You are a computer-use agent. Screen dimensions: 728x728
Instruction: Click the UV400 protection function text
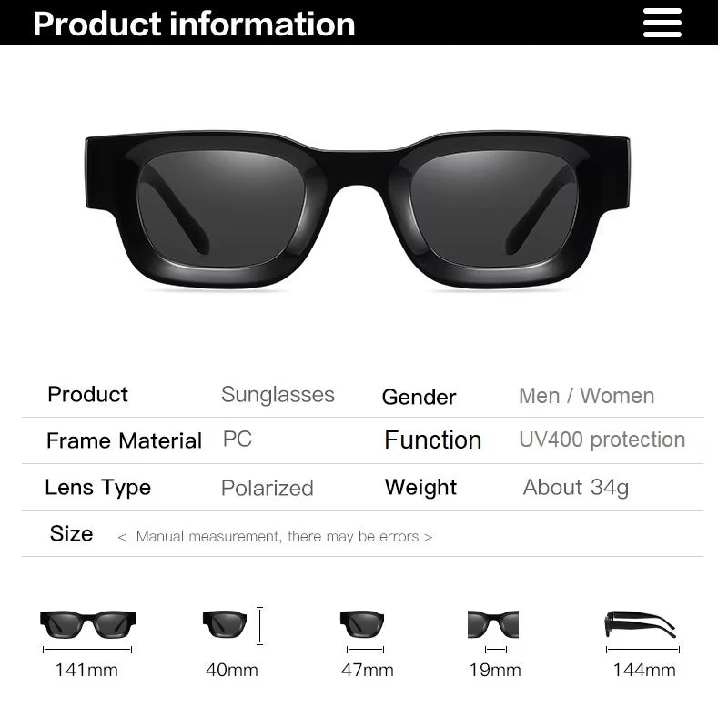(x=602, y=440)
